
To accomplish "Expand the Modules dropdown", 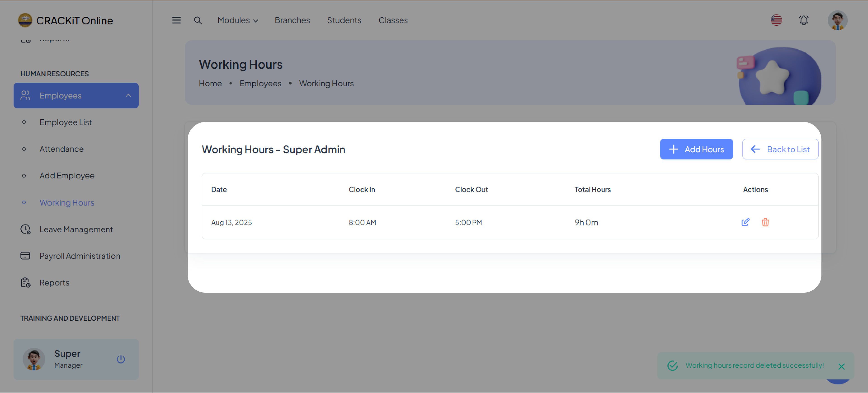I will (x=238, y=20).
